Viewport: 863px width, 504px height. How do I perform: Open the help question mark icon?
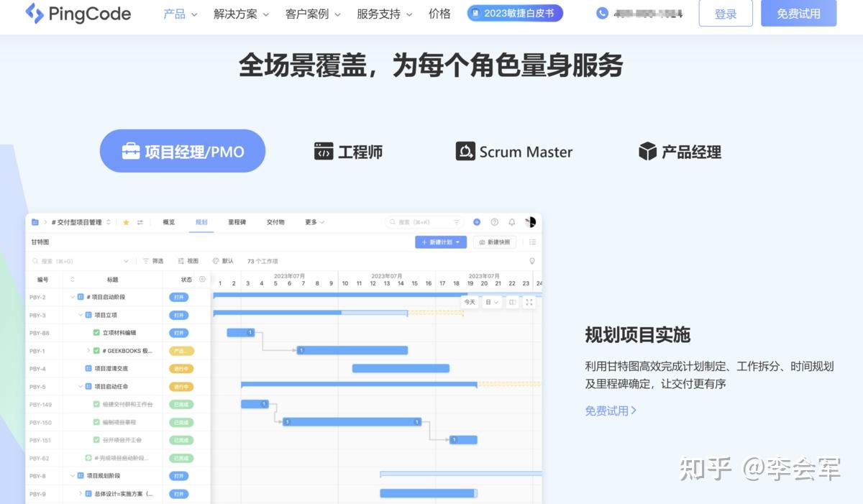[x=494, y=222]
